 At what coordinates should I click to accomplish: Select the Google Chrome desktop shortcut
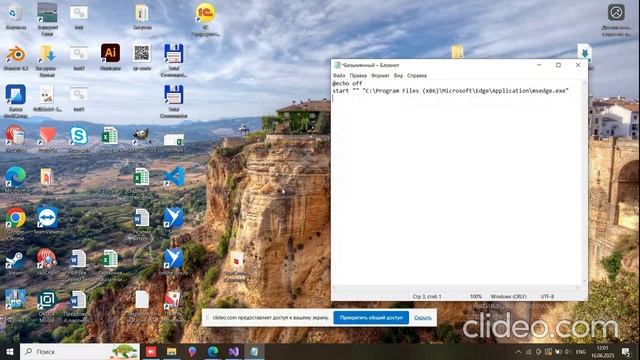16,223
